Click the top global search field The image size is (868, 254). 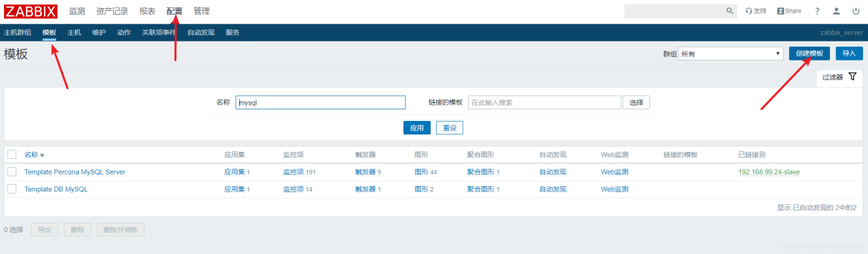point(675,12)
